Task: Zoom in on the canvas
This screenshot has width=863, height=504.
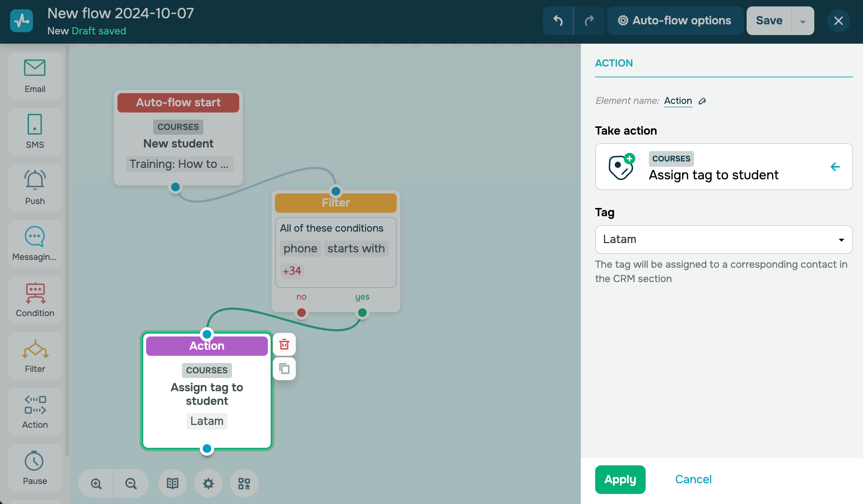Action: [x=96, y=484]
